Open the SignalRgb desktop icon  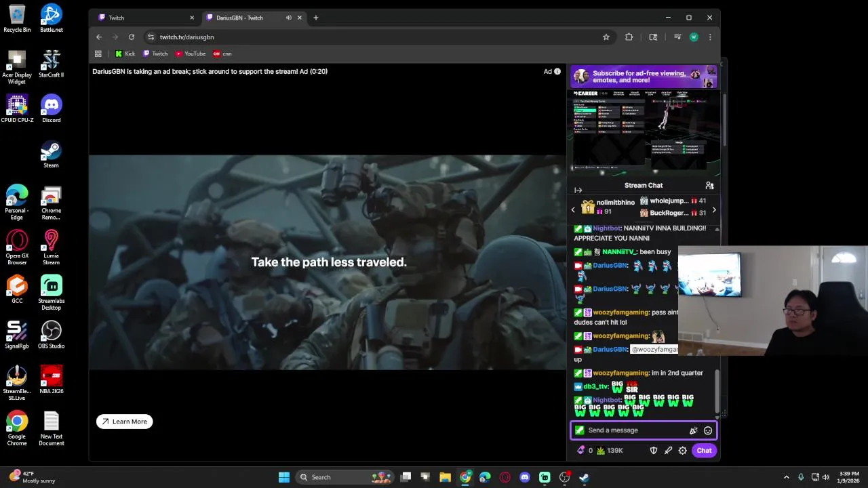click(17, 335)
